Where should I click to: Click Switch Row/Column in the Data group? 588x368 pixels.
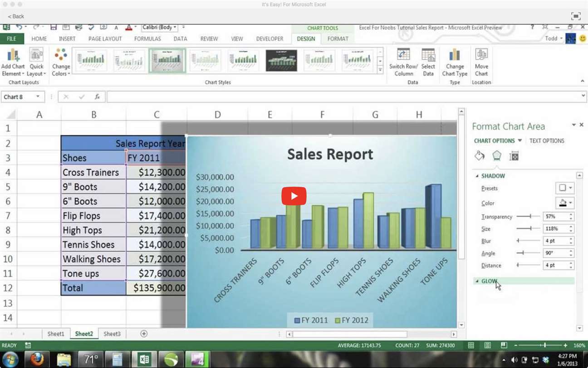tap(403, 63)
